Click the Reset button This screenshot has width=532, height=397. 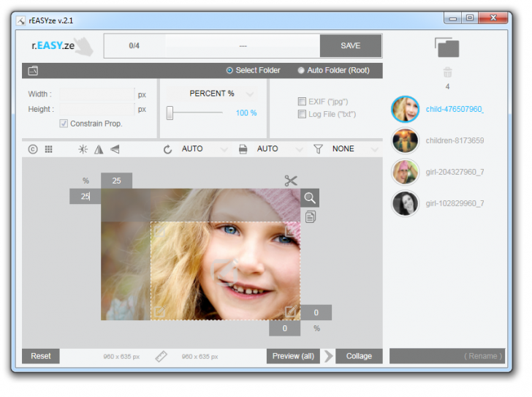[x=41, y=356]
